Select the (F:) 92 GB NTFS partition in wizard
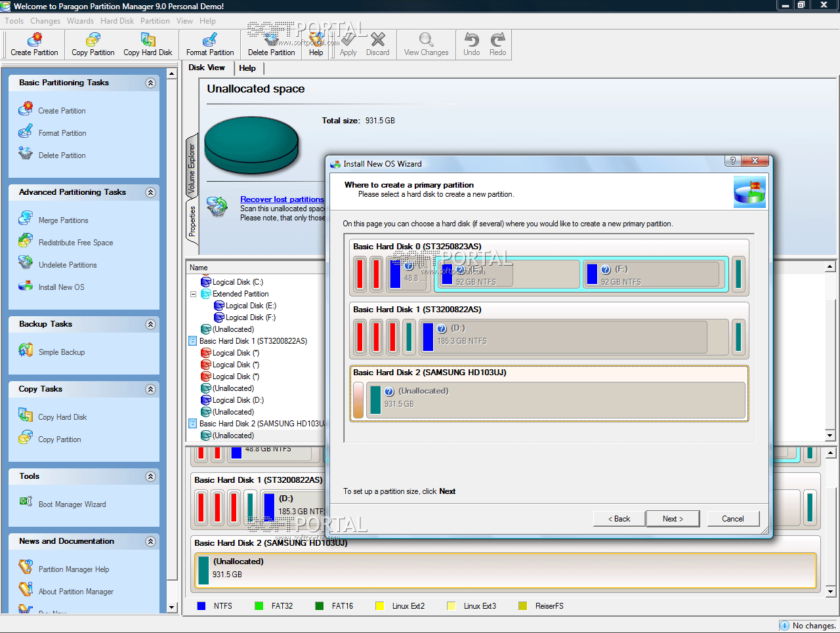The image size is (840, 633). 655,274
